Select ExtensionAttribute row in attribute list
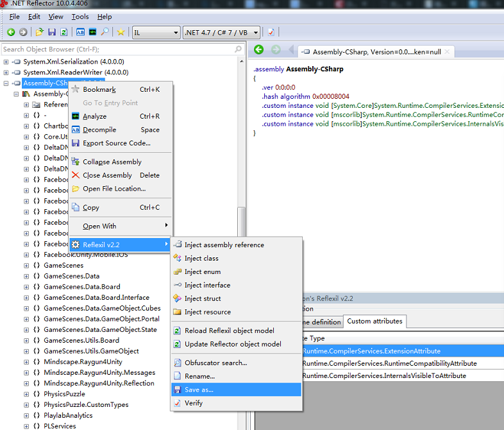The width and height of the screenshot is (504, 430). (403, 351)
